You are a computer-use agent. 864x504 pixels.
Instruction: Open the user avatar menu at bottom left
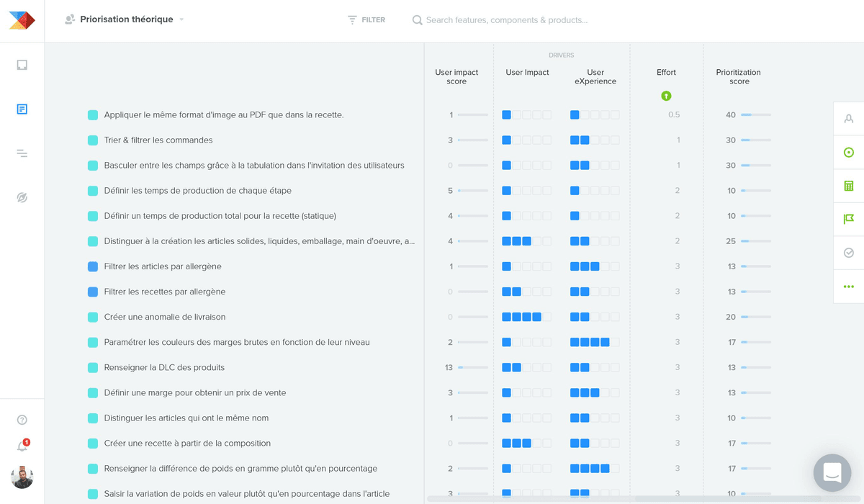tap(22, 477)
